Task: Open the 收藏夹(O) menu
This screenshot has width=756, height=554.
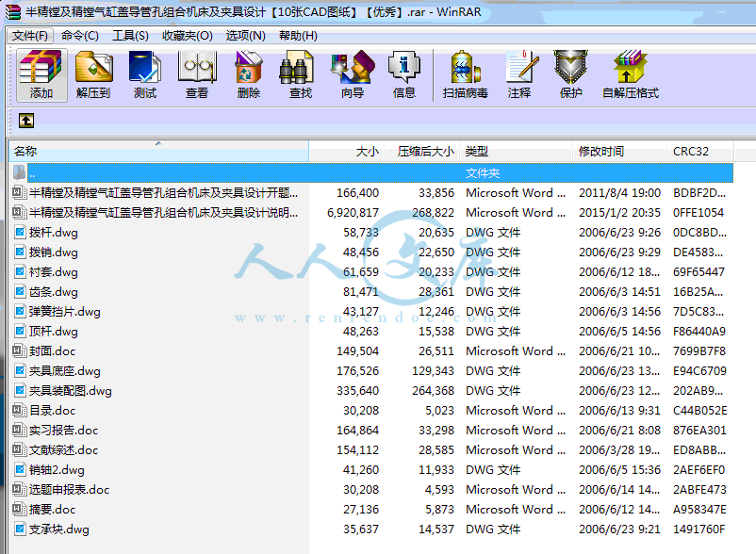Action: (x=188, y=36)
